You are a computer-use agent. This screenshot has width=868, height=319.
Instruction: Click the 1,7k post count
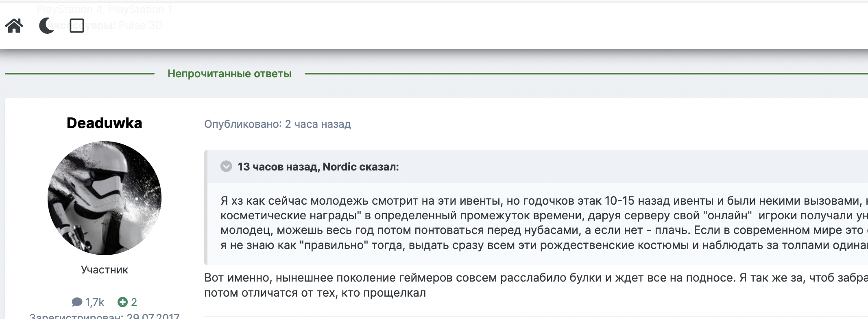point(95,302)
